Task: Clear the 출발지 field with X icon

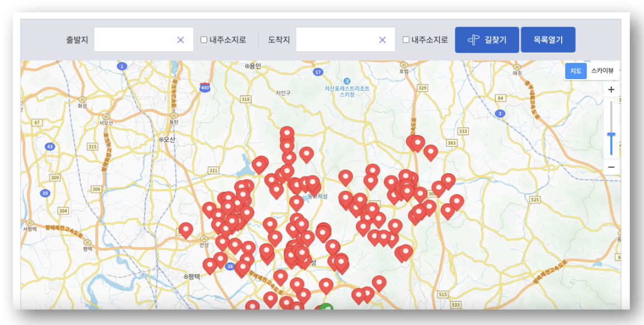Action: coord(181,40)
